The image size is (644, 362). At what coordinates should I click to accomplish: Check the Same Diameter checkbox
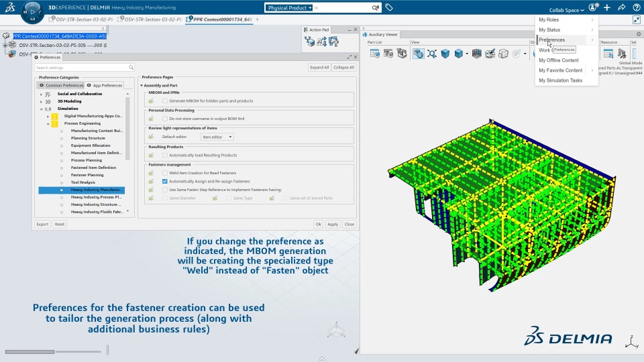(x=165, y=198)
